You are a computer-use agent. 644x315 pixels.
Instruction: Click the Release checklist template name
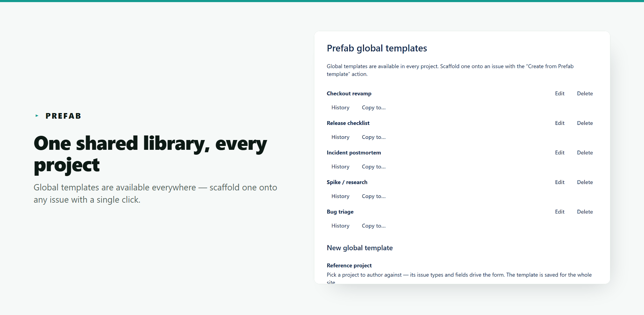tap(348, 123)
